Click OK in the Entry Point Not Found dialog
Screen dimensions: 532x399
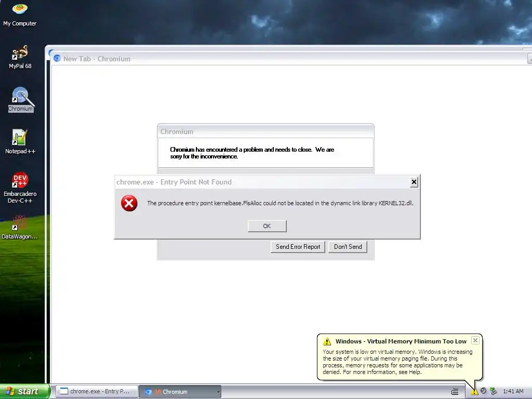[267, 226]
